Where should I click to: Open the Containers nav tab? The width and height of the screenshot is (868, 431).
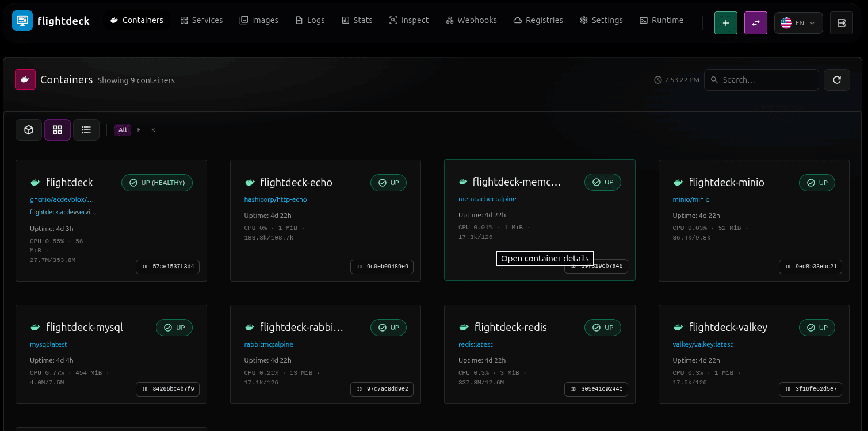click(137, 20)
